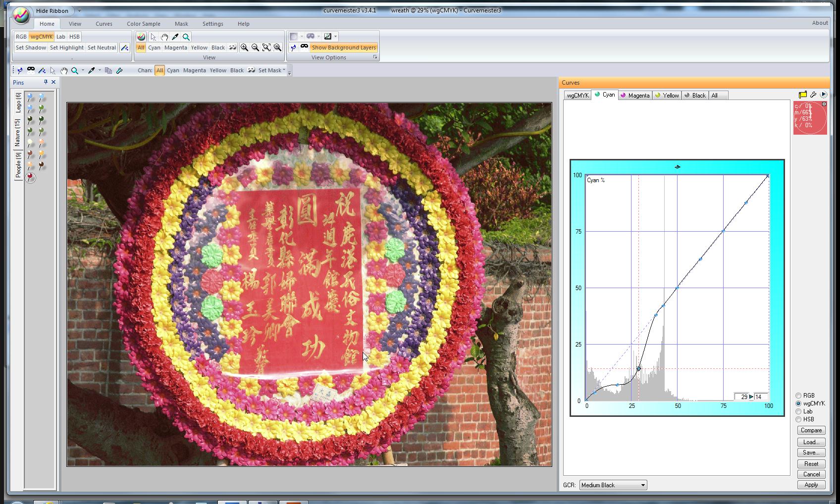Image resolution: width=840 pixels, height=504 pixels.
Task: Click the magic wand icon beside Set Neutral
Action: point(125,48)
